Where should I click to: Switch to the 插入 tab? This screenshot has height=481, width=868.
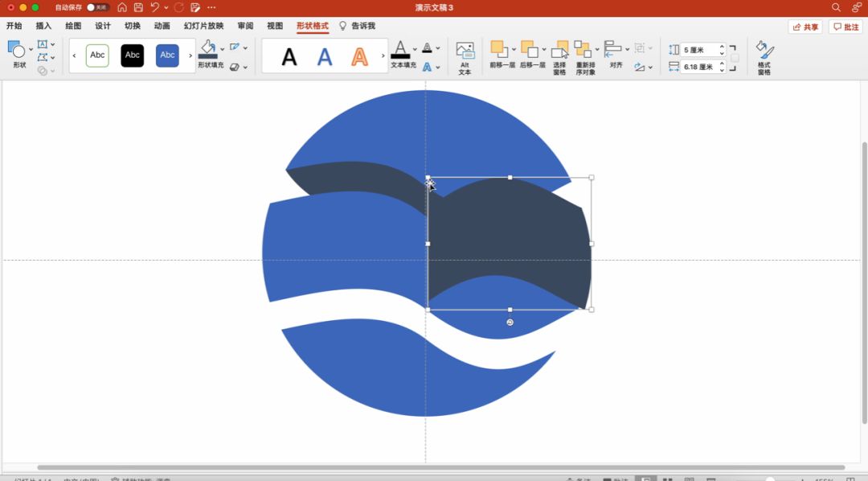pos(43,26)
